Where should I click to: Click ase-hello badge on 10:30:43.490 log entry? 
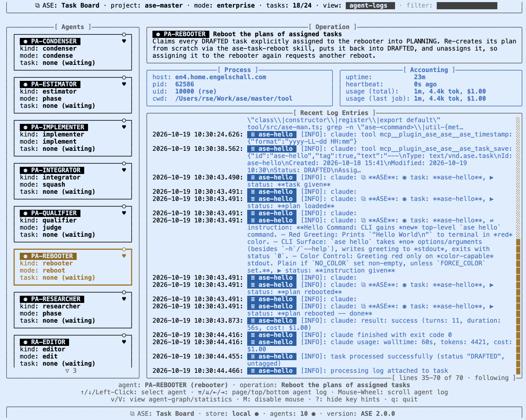272,177
